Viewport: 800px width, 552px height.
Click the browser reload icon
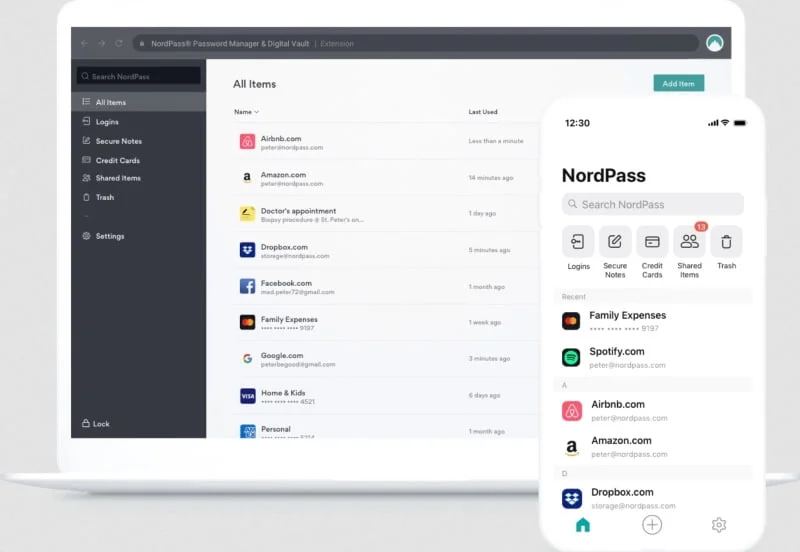119,43
